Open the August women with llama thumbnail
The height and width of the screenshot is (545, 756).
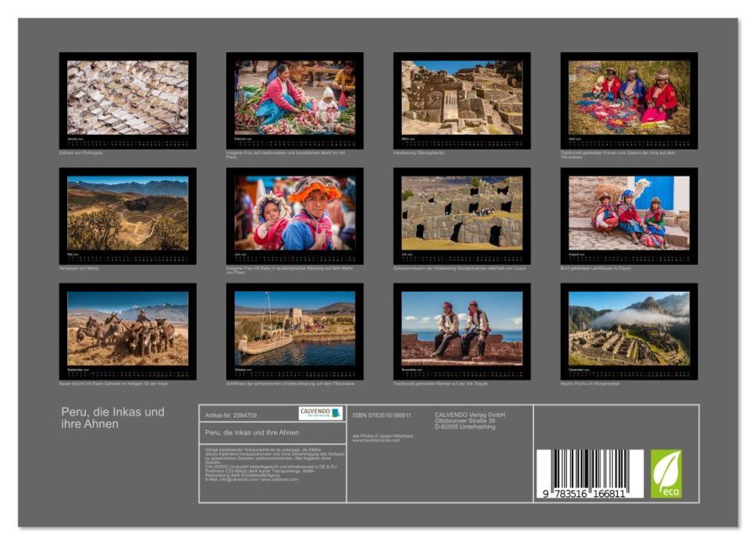(629, 216)
